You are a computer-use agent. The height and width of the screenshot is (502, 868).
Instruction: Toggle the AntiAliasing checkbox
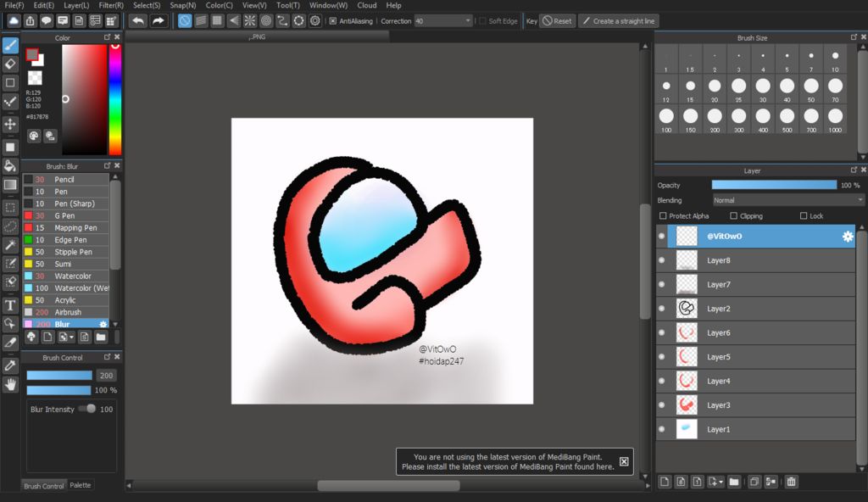click(332, 21)
